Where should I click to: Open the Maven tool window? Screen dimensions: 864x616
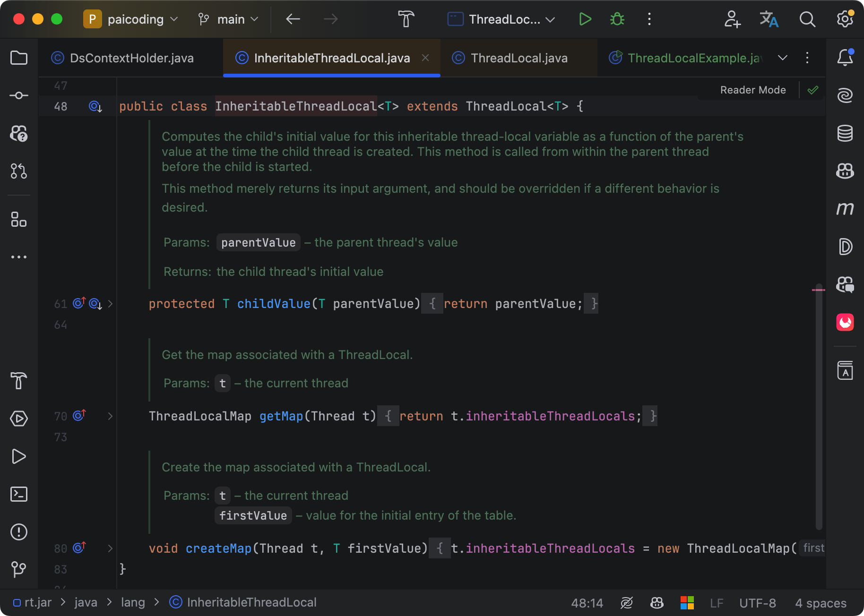[846, 209]
